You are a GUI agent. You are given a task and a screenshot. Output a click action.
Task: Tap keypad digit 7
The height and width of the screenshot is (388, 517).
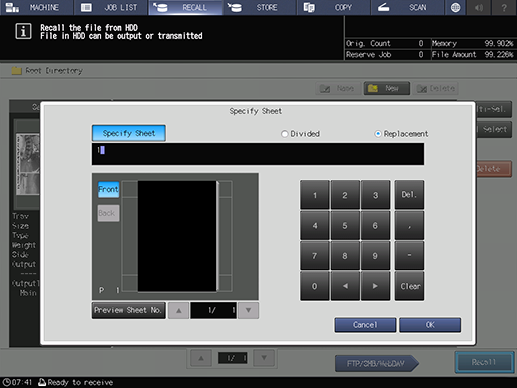click(x=315, y=256)
